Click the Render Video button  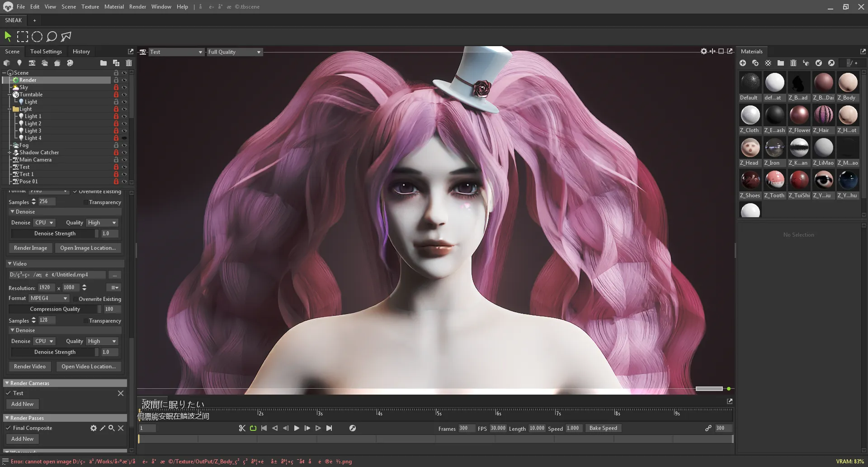click(30, 367)
